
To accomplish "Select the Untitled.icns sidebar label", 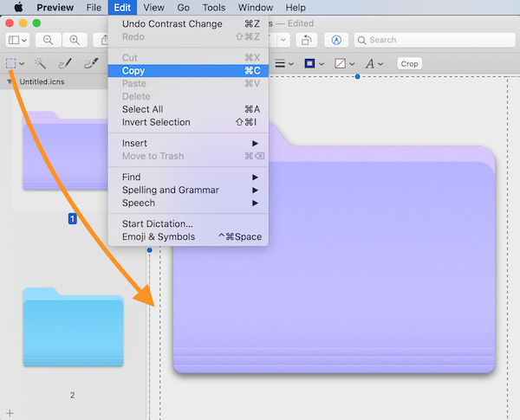I will tap(42, 82).
